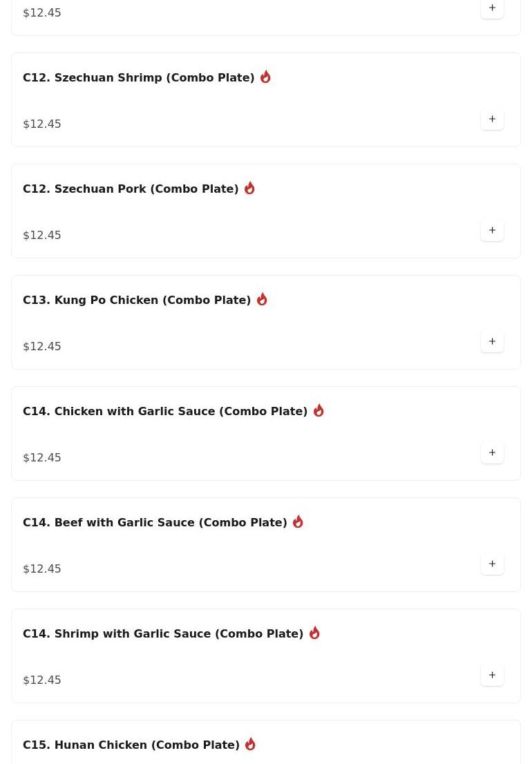Click the flame icon by Beef with Garlic Sauce
This screenshot has width=532, height=764.
(298, 522)
